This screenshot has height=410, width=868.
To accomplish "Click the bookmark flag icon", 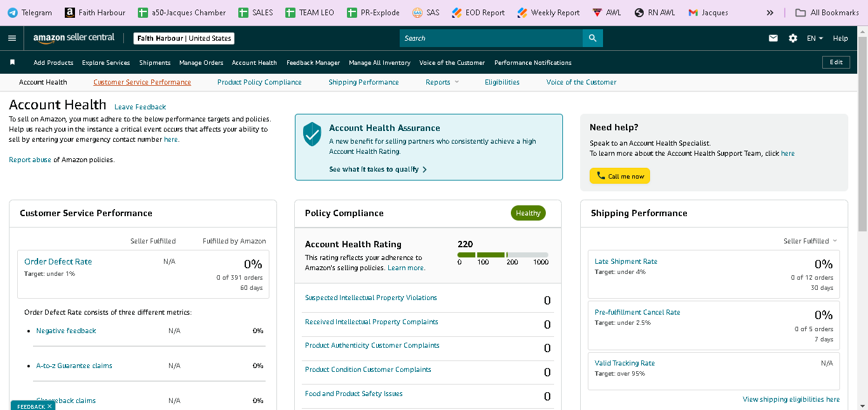I will click(x=12, y=62).
